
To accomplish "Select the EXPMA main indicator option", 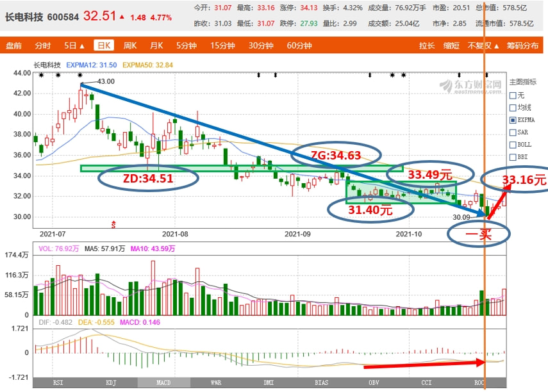I will [x=513, y=120].
